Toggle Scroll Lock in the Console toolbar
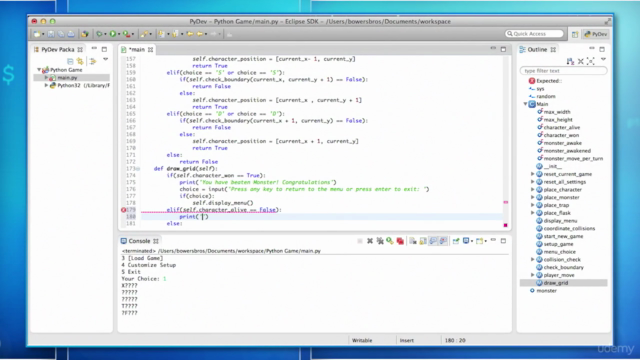Viewport: 640px width, 360px height. [423, 241]
